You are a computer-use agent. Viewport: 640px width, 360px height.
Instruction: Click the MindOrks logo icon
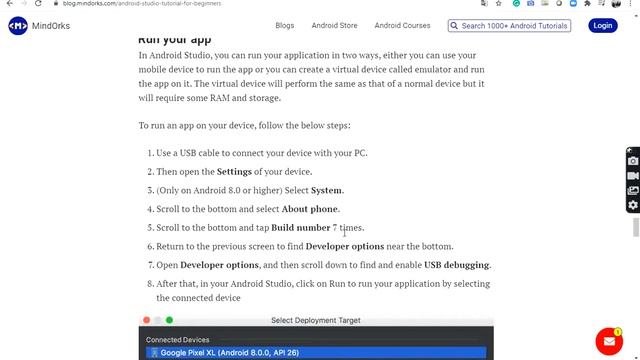(x=18, y=26)
